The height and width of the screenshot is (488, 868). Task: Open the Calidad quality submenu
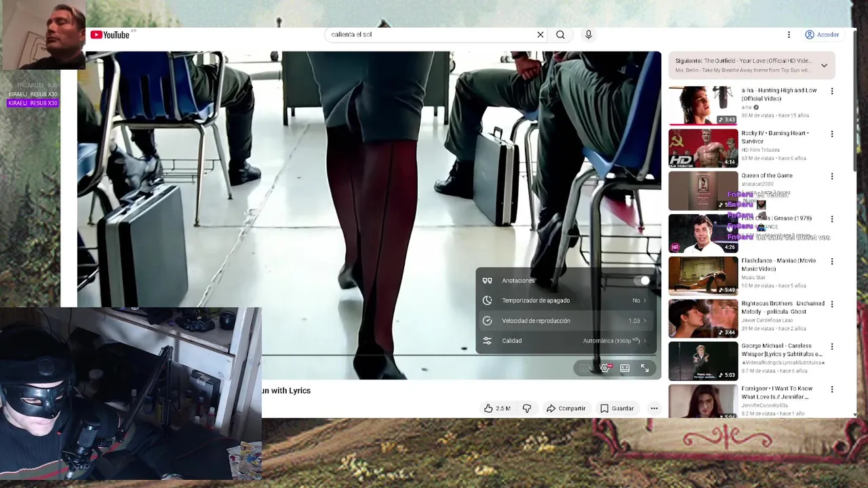pyautogui.click(x=566, y=341)
